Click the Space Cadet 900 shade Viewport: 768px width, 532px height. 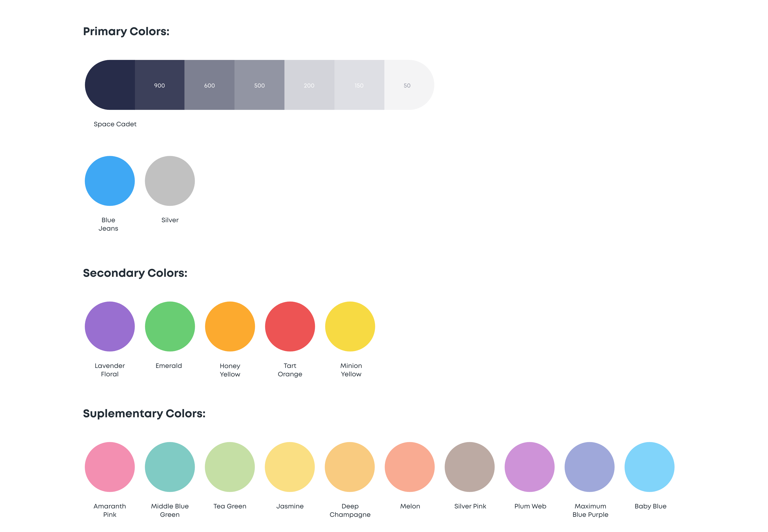click(159, 85)
